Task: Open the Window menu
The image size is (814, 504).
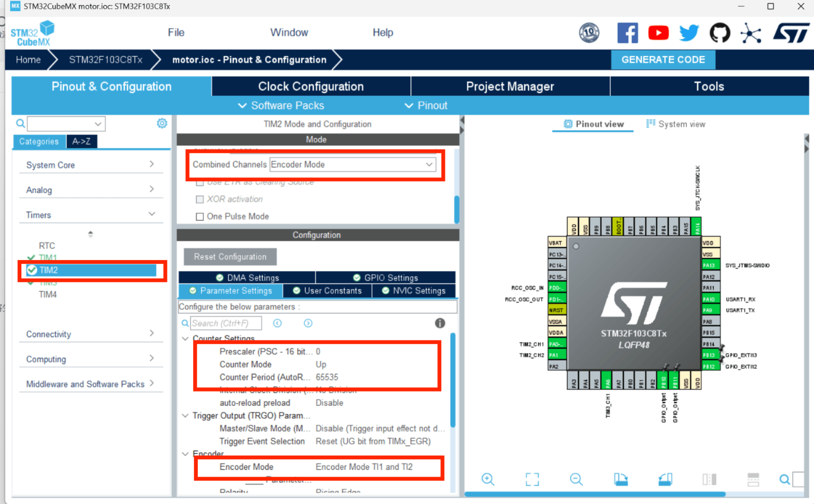Action: pos(289,32)
